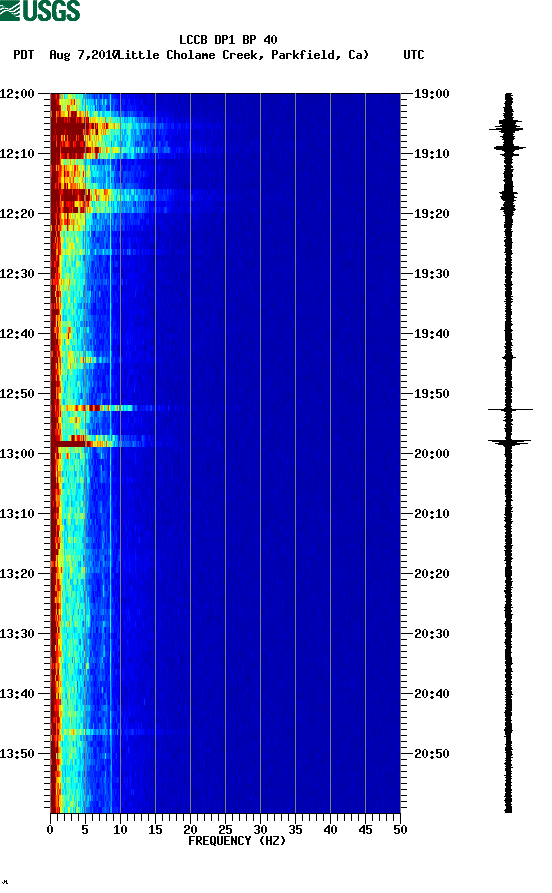Screen dimensions: 552x893
Task: Click the '19:30' UTC time label
Action: [x=432, y=274]
